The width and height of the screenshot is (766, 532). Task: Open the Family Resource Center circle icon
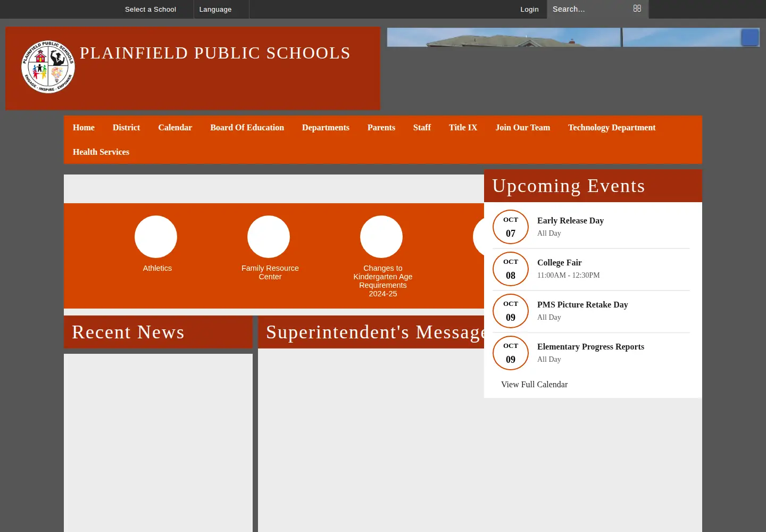point(269,237)
